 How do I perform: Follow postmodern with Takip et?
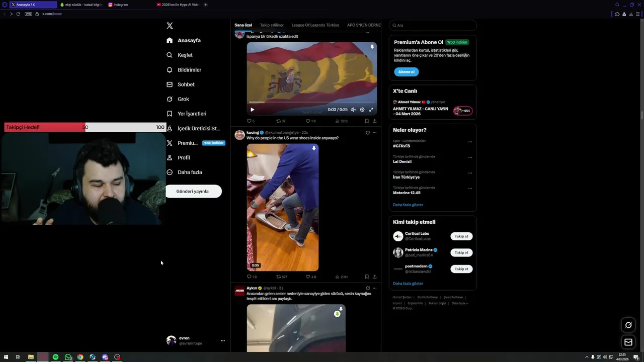point(461,269)
